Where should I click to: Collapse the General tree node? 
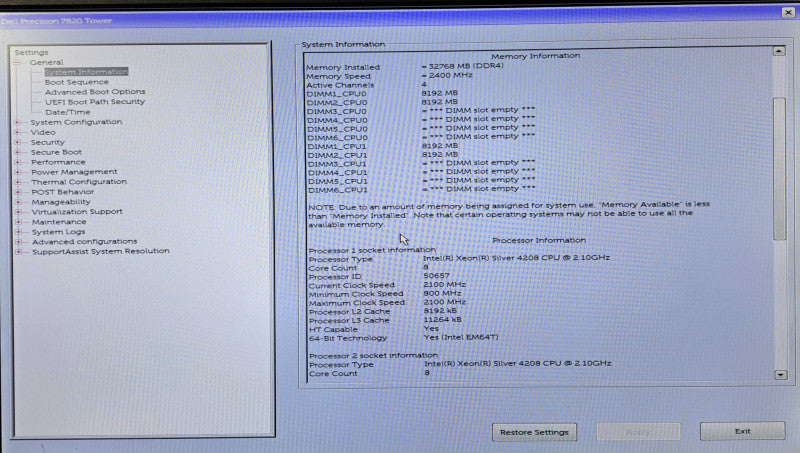pyautogui.click(x=17, y=62)
